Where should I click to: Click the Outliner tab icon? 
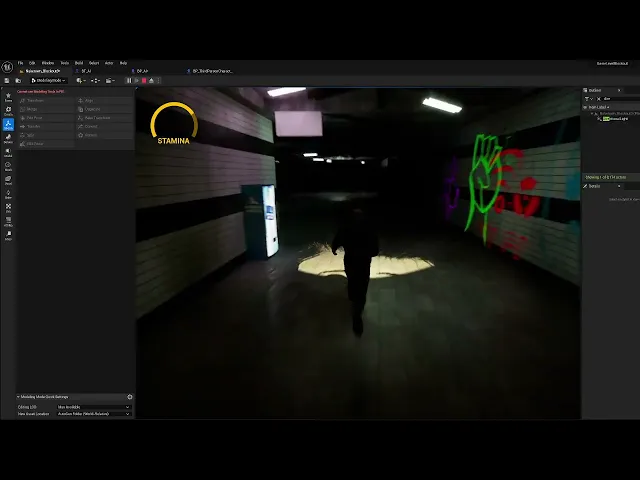tap(585, 90)
